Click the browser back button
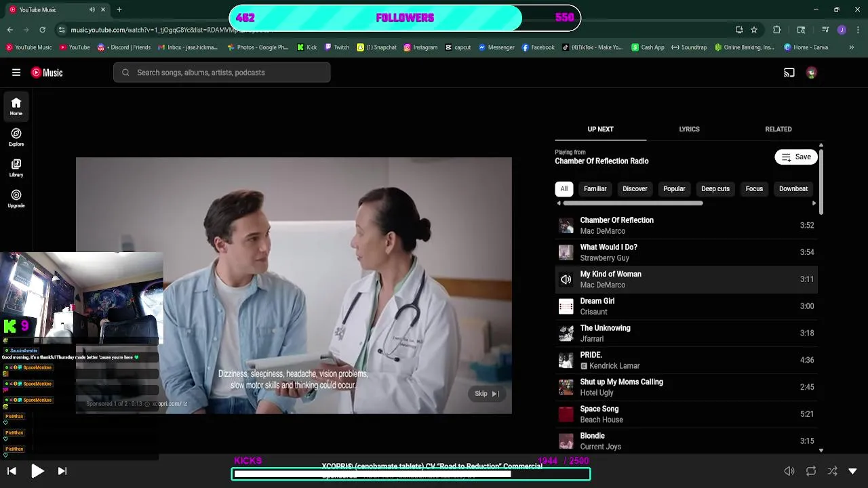This screenshot has height=488, width=868. 10,30
